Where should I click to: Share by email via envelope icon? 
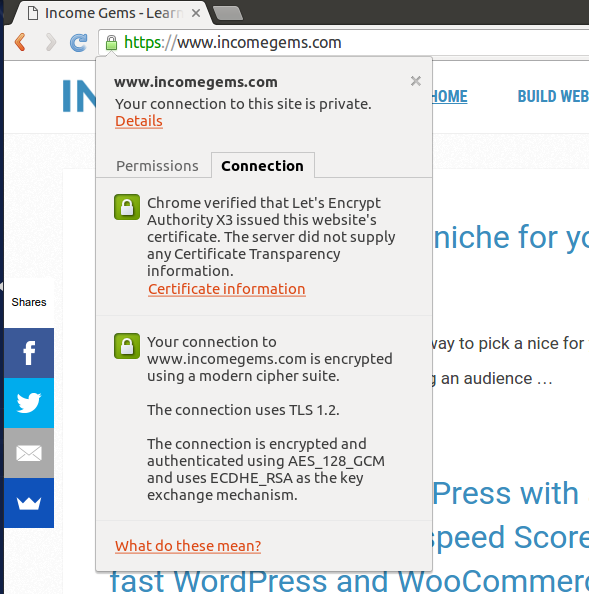29,453
